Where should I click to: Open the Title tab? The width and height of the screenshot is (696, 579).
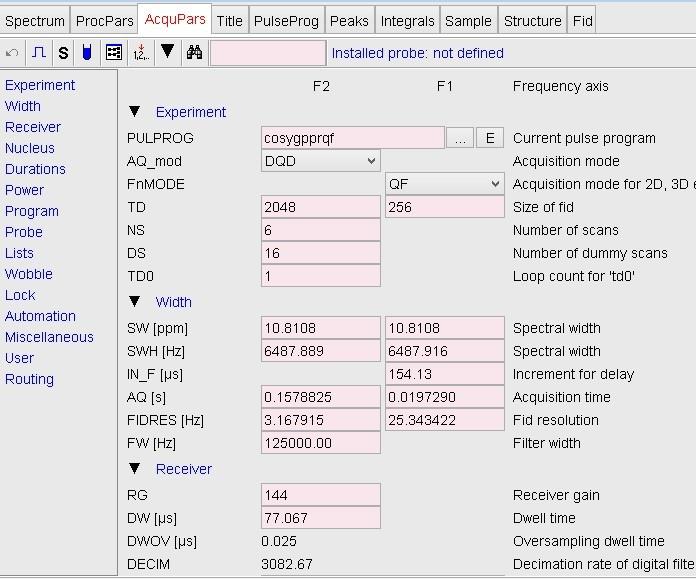coord(229,21)
